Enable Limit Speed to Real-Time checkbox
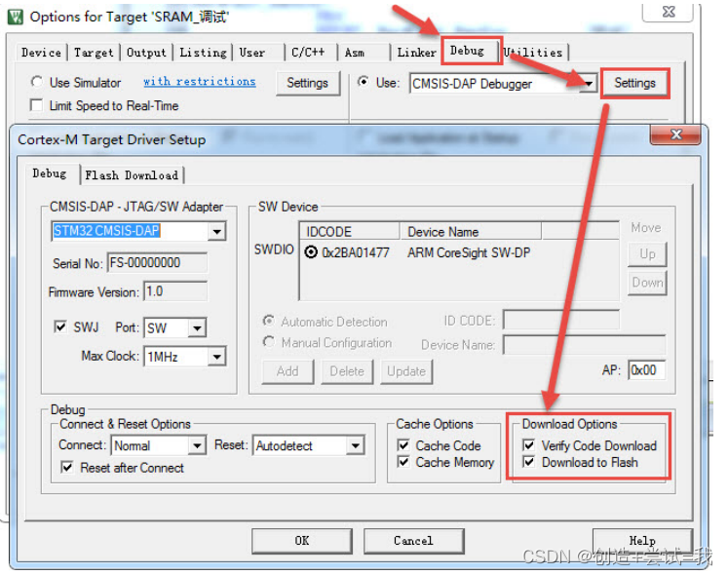 36,105
